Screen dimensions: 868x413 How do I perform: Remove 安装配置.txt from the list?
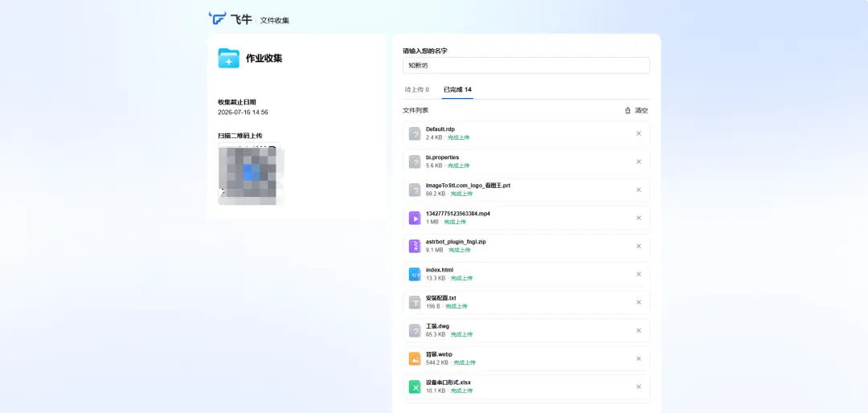click(638, 302)
